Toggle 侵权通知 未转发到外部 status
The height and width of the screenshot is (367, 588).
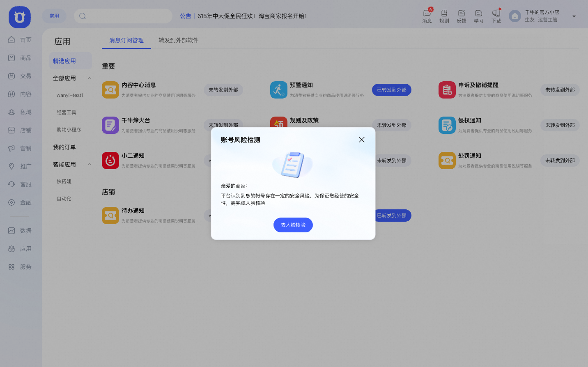coord(560,125)
